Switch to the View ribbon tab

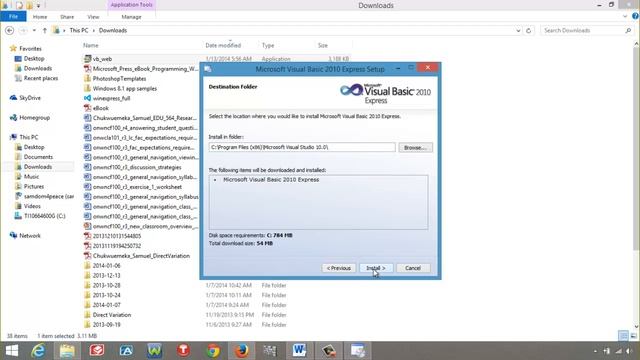(93, 17)
